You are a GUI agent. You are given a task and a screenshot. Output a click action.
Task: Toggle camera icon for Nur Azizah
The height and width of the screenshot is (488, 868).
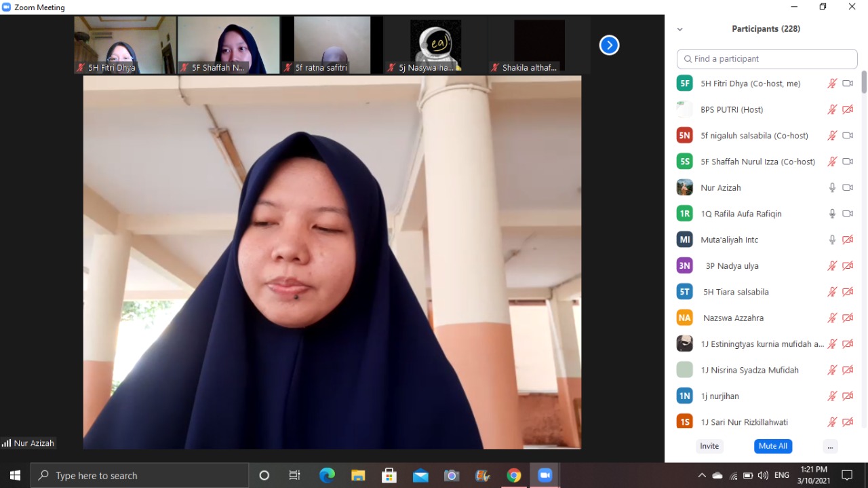[848, 188]
